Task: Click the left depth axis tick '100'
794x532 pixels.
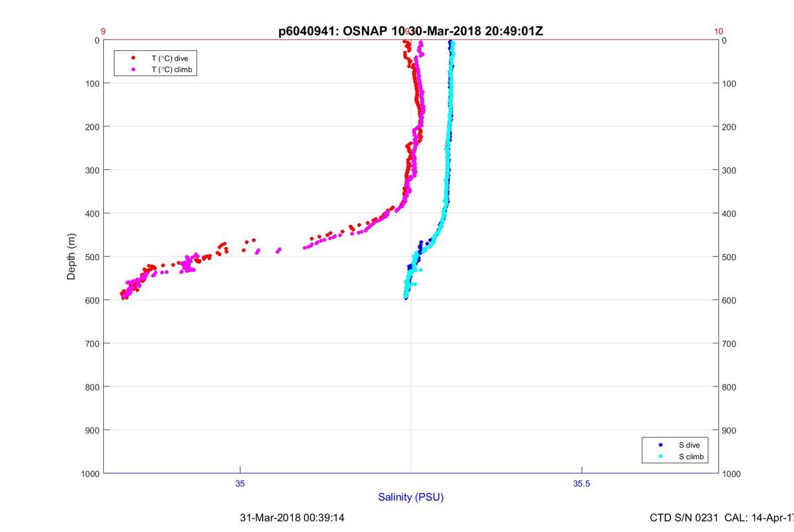Action: 92,83
